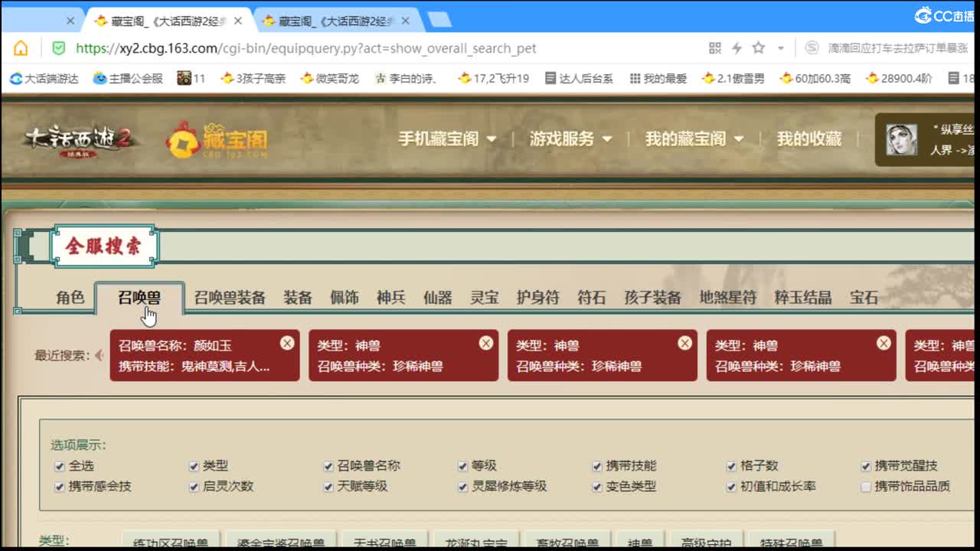Select the 护身符 search tab
Image resolution: width=980 pixels, height=551 pixels.
point(538,298)
